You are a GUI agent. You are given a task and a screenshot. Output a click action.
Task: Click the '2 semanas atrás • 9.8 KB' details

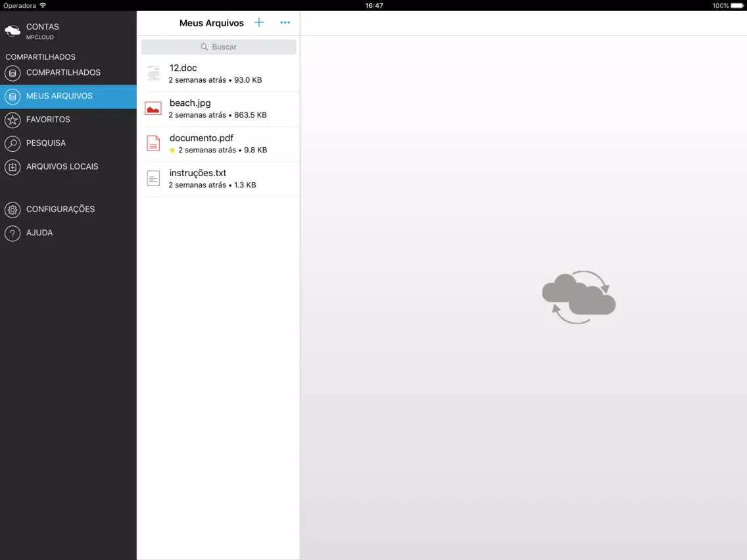222,150
